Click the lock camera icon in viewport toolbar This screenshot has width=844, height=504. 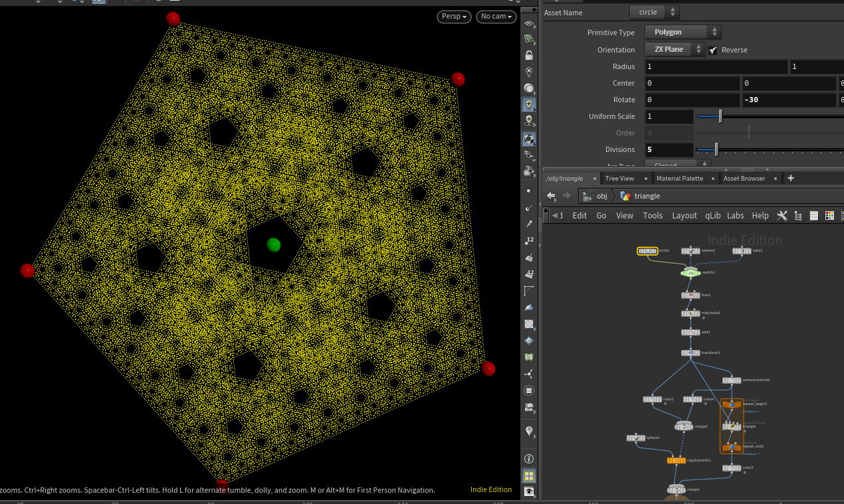pyautogui.click(x=529, y=55)
